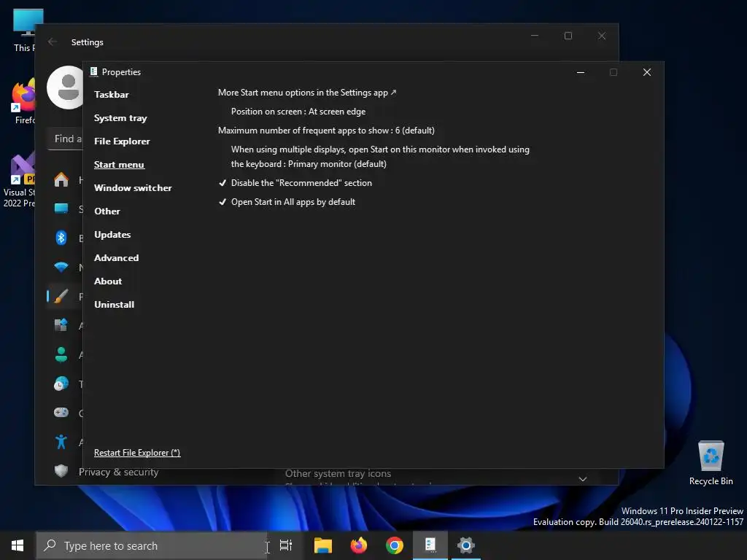Viewport: 747px width, 560px height.
Task: Open System monitor icon in Settings sidebar
Action: 61,209
